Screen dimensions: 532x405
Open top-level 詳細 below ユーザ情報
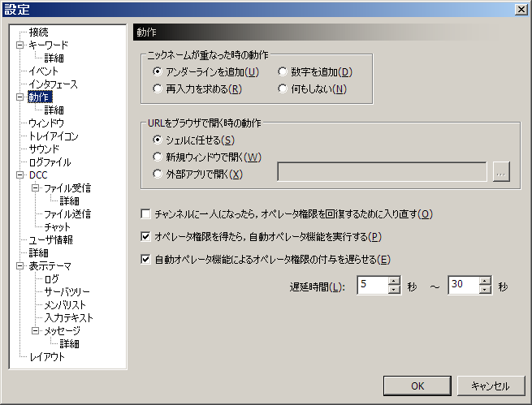(x=38, y=253)
